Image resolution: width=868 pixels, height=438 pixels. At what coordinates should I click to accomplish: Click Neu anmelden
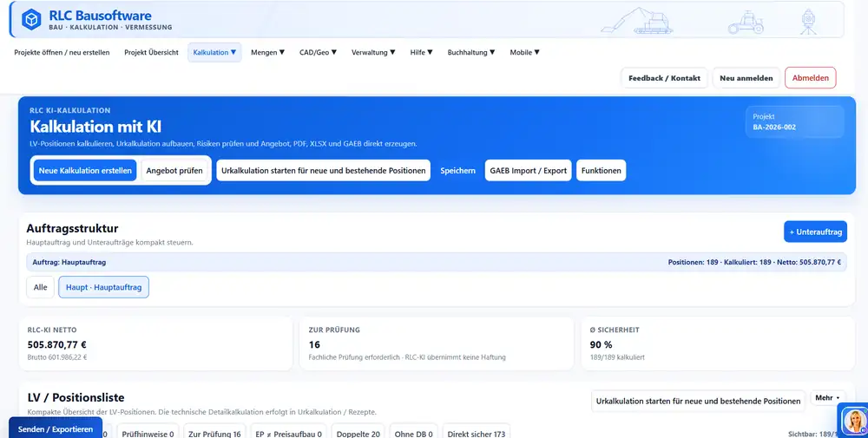(746, 78)
